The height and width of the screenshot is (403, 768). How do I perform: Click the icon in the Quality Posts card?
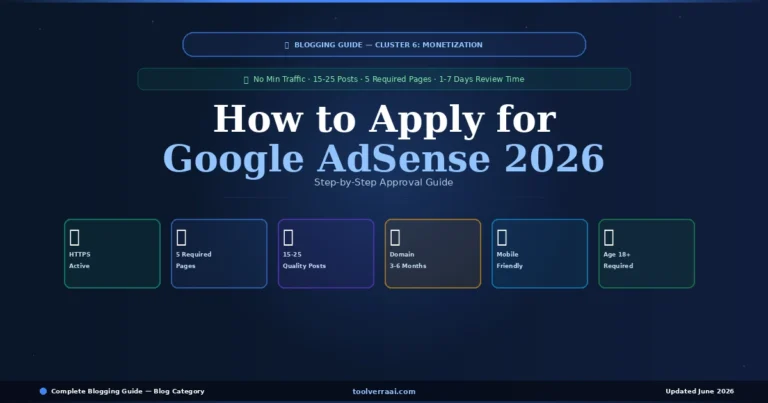pos(288,237)
